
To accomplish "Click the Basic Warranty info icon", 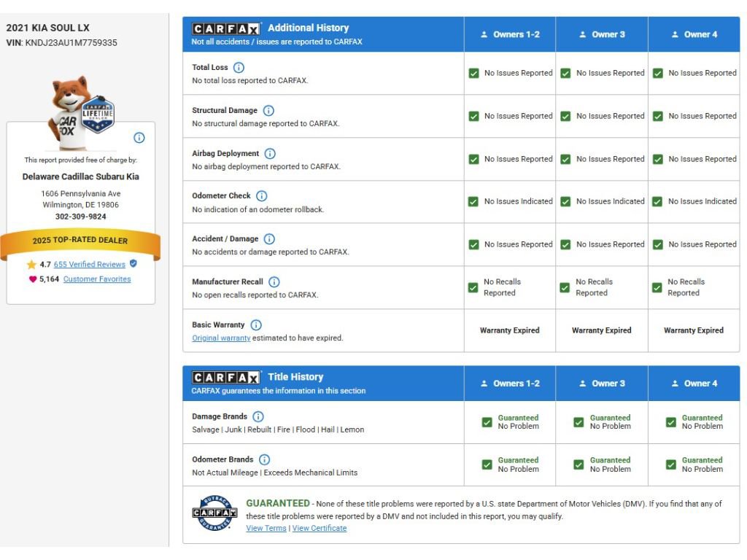I will click(256, 324).
